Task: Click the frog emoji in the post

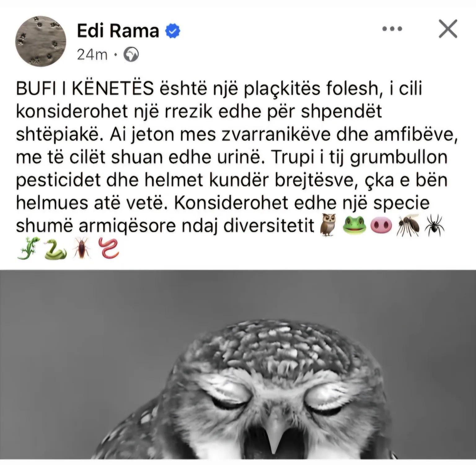Action: [x=355, y=225]
